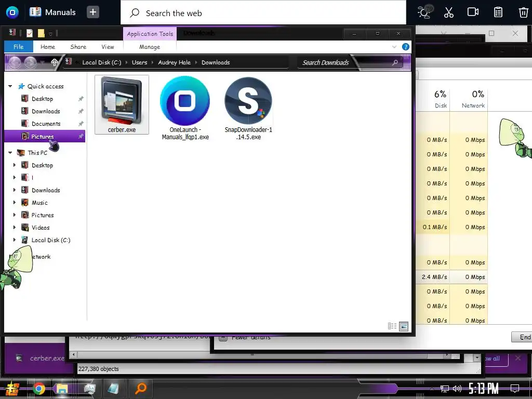Open the clipboard icon in the OneLaunch bar
Viewport: 532px width, 399px height.
(498, 12)
